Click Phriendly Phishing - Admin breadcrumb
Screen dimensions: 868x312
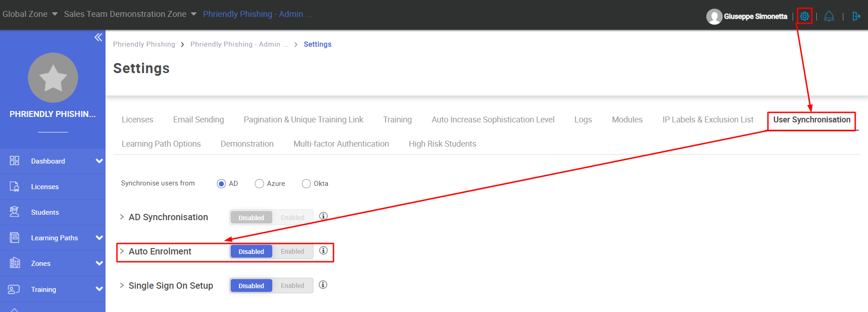click(239, 44)
